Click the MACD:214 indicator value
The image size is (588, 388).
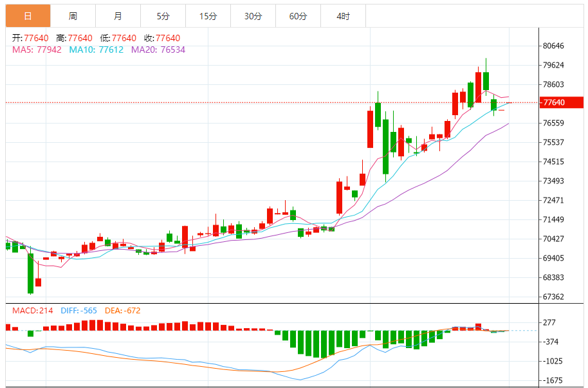click(x=33, y=311)
